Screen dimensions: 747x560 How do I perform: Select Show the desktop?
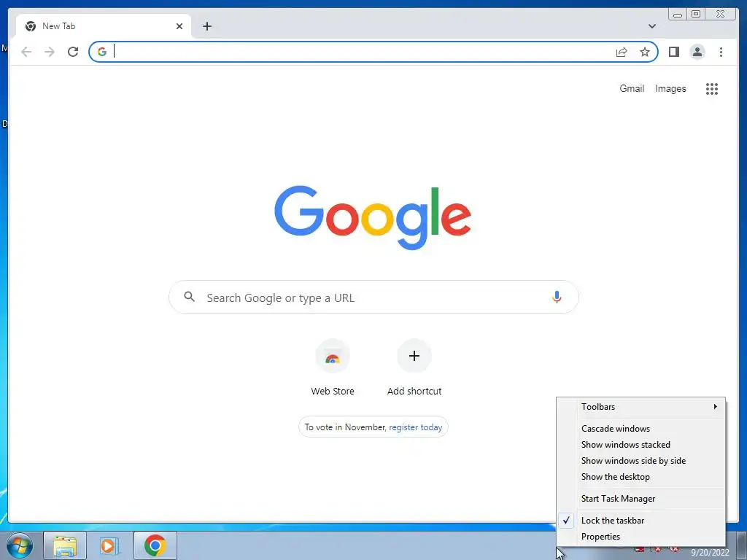point(640,477)
